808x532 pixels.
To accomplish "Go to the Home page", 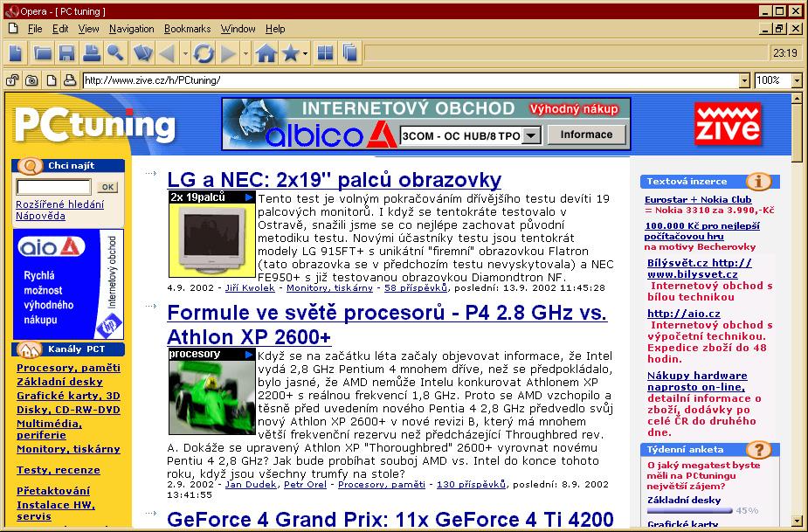I will 266,53.
